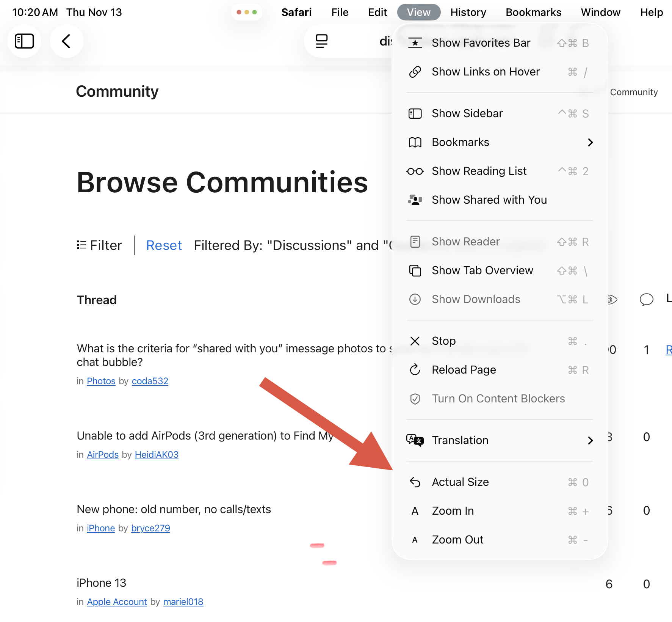Open the Safari menu
This screenshot has width=672, height=622.
point(296,12)
